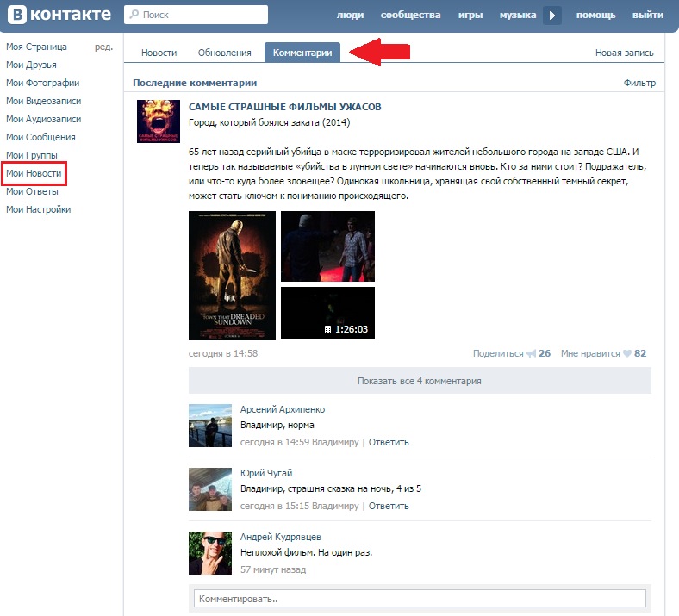Screen dimensions: 679x616
Task: Click Владимиру next to сегодня в 15:15
Action: tap(335, 506)
